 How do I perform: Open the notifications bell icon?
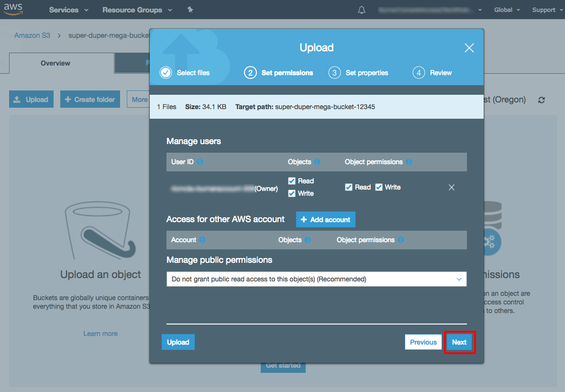coord(362,10)
